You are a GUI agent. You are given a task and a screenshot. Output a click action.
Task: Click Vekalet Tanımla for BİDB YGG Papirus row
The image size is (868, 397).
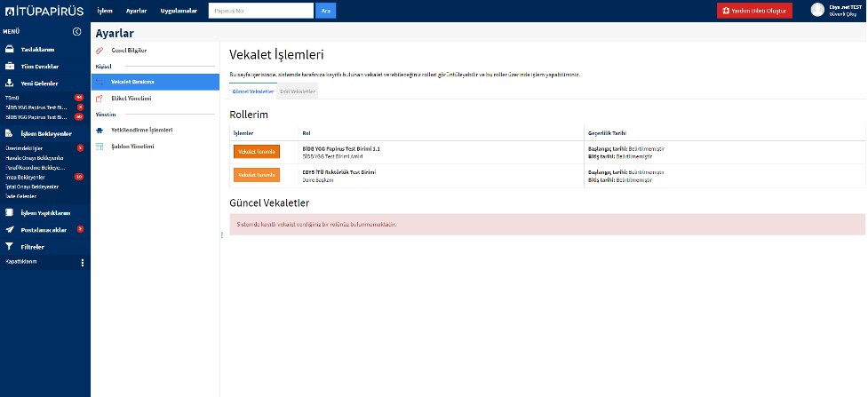(x=257, y=152)
